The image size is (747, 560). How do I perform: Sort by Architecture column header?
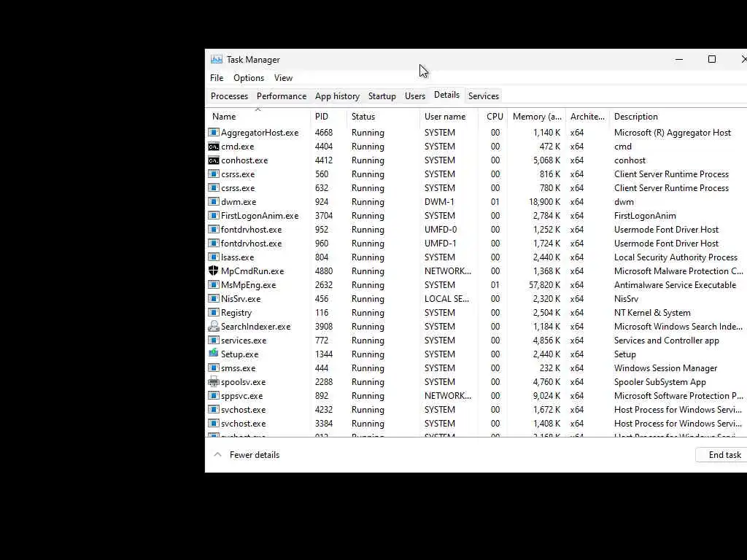(587, 116)
